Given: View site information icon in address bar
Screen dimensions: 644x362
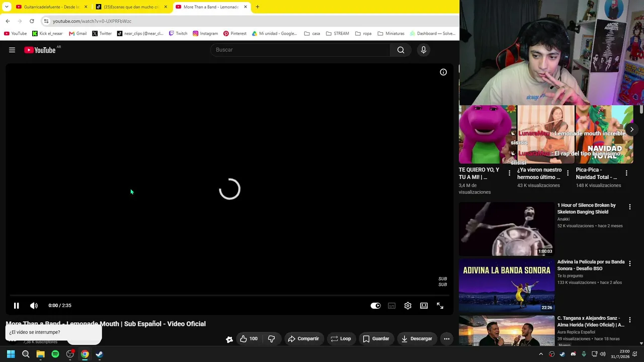Looking at the screenshot, I should coord(46,21).
